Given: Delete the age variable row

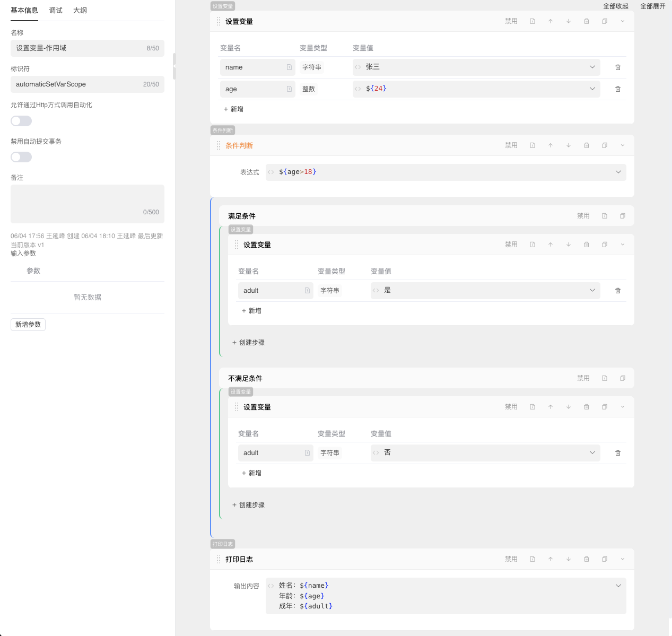Looking at the screenshot, I should tap(617, 89).
